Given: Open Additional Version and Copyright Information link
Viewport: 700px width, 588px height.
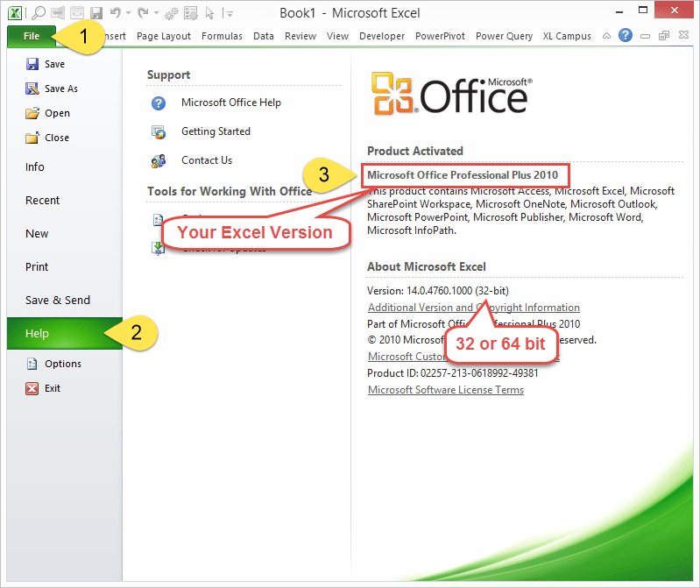Looking at the screenshot, I should 473,308.
